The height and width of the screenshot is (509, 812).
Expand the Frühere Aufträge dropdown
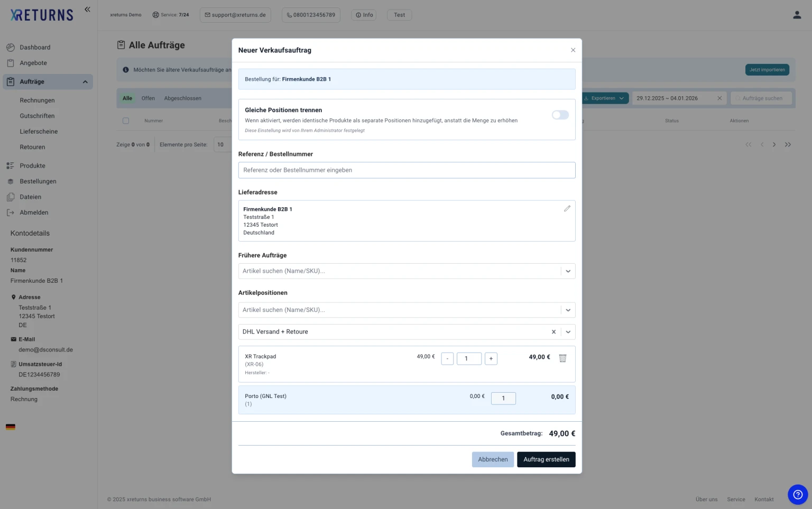[568, 271]
